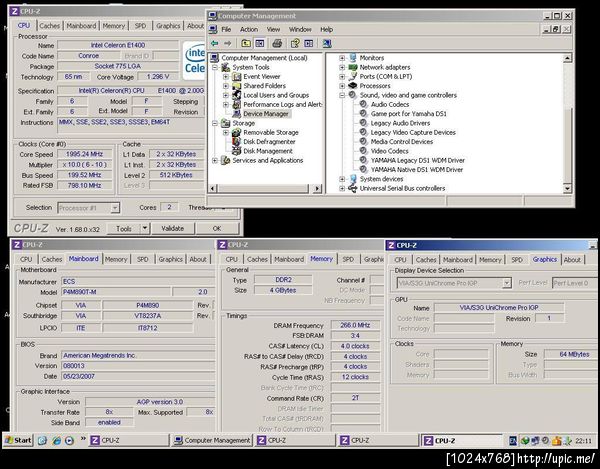The image size is (600, 469).
Task: Click the Scan for hardware changes icon
Action: pos(327,44)
